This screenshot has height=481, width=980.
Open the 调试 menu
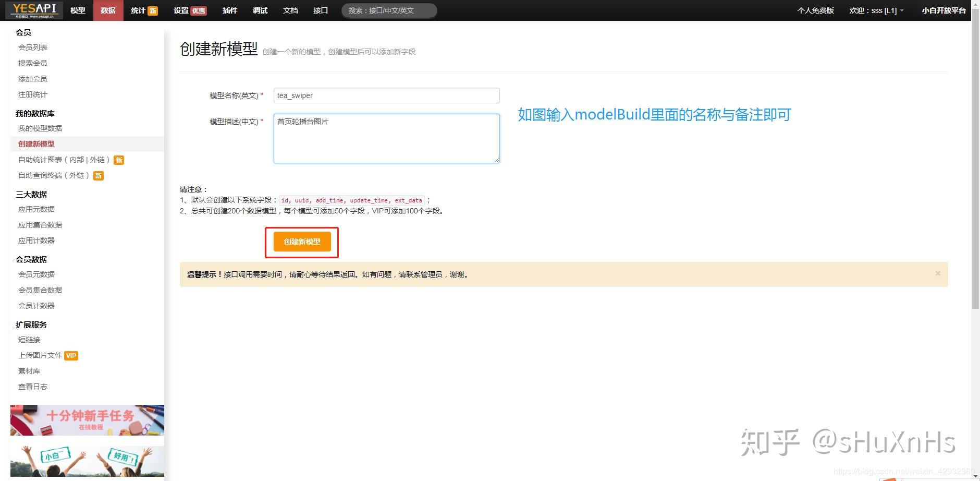point(260,10)
